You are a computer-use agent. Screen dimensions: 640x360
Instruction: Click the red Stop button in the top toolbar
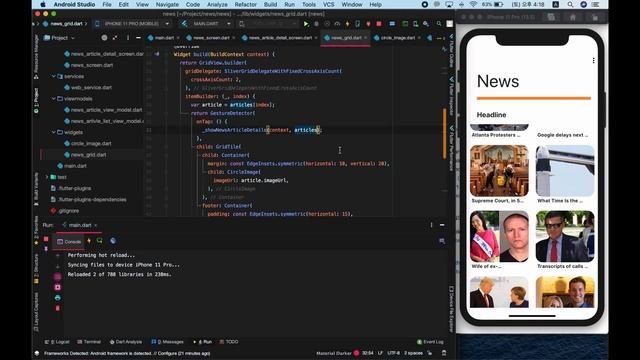pyautogui.click(x=379, y=24)
